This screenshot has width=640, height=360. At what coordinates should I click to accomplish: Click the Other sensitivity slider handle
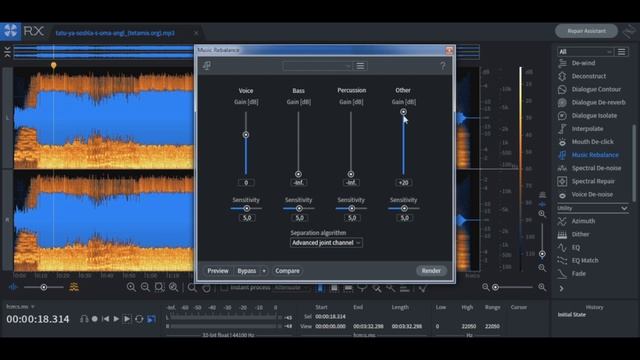404,209
